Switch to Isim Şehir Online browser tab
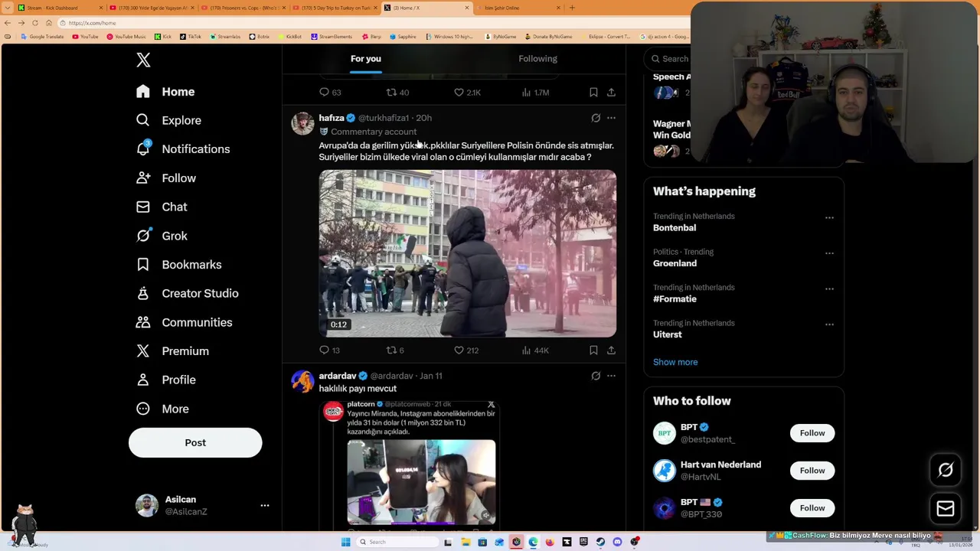Viewport: 980px width, 551px height. (x=518, y=8)
